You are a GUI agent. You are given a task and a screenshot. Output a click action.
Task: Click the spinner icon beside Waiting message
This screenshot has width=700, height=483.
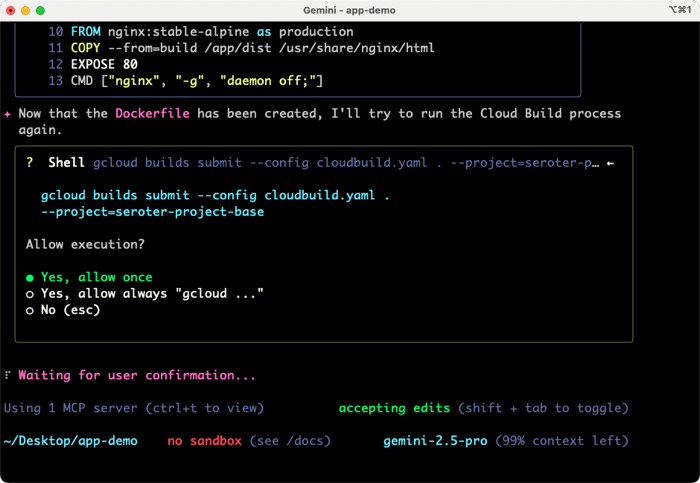pos(8,376)
